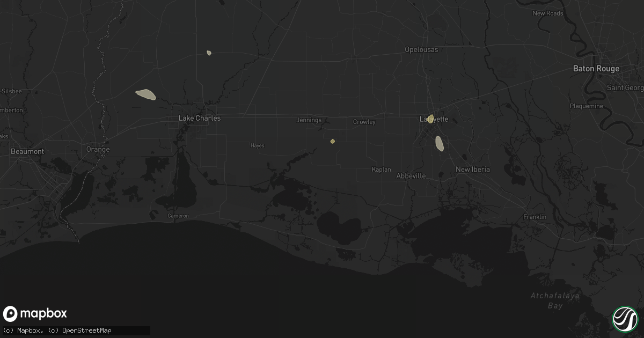Click the Beaumont label
Image resolution: width=644 pixels, height=338 pixels.
pyautogui.click(x=27, y=152)
